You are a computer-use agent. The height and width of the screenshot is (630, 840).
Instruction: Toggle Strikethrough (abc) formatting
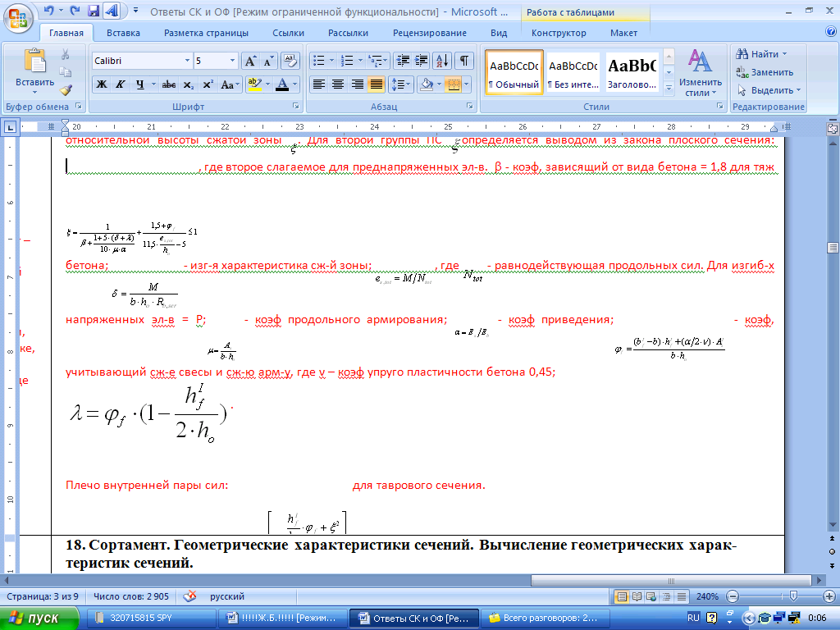coord(169,84)
